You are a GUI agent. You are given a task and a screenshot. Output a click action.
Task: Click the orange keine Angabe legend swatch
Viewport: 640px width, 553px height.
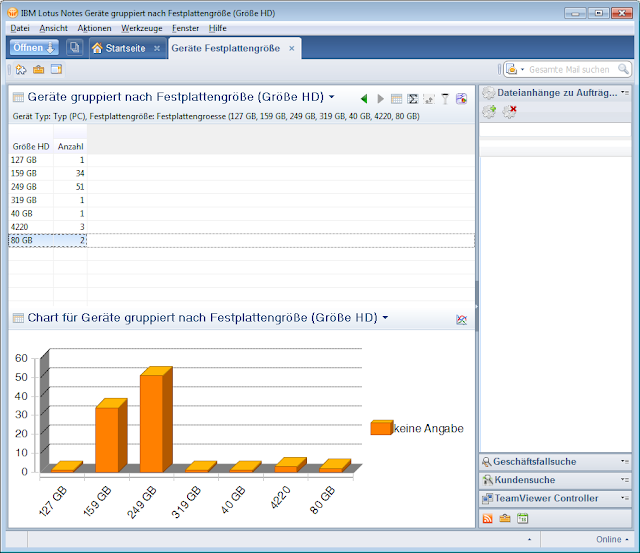(382, 427)
